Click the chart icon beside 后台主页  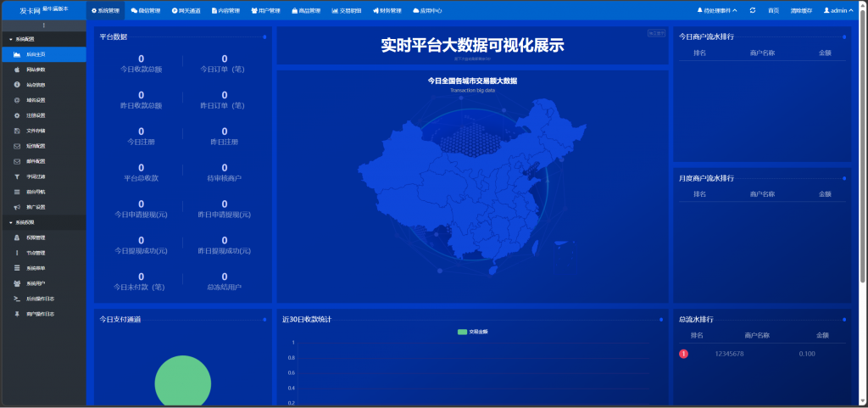click(x=17, y=54)
